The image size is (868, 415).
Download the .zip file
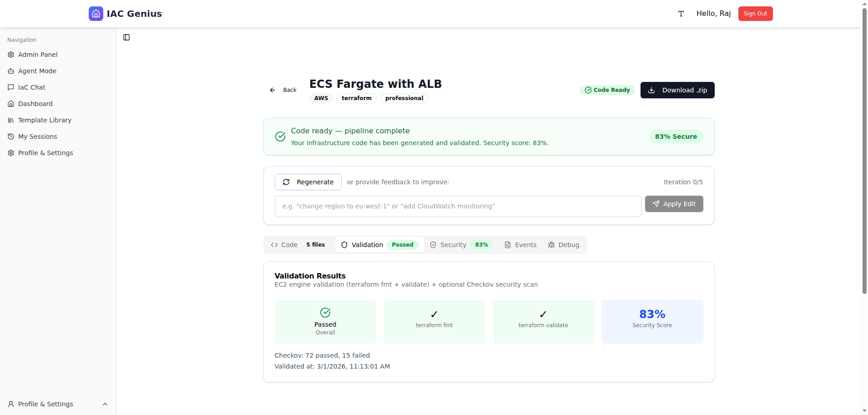coord(677,90)
